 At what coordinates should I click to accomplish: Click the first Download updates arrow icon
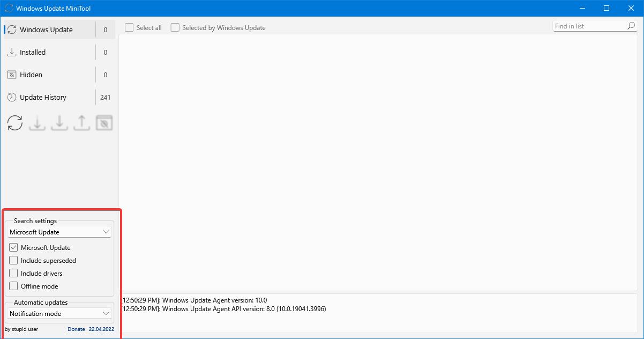pyautogui.click(x=37, y=123)
